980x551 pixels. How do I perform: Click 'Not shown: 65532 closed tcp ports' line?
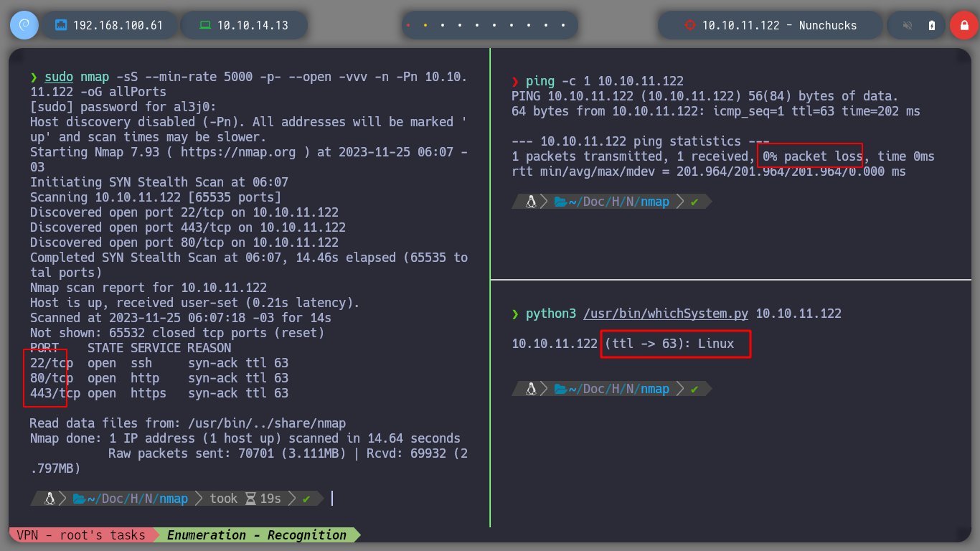point(177,333)
